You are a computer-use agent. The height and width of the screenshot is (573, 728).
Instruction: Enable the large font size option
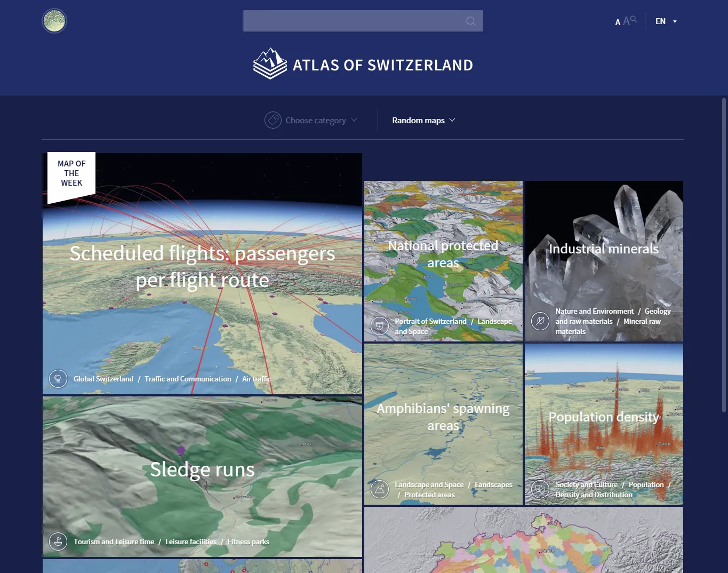coord(627,20)
